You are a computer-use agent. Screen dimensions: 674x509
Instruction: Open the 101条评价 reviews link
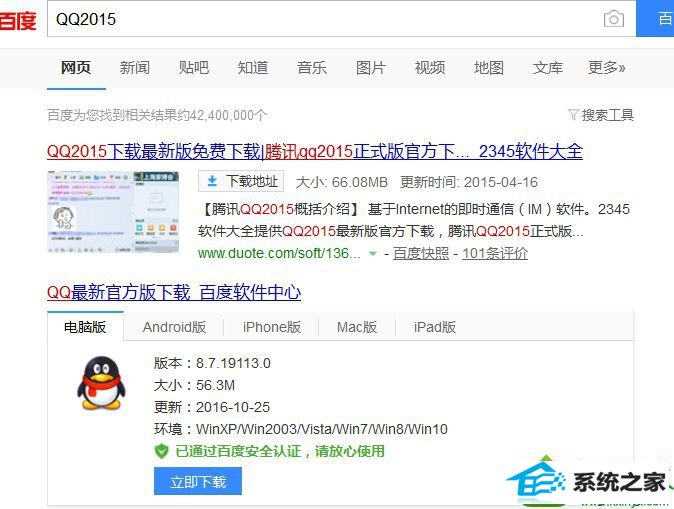[495, 254]
